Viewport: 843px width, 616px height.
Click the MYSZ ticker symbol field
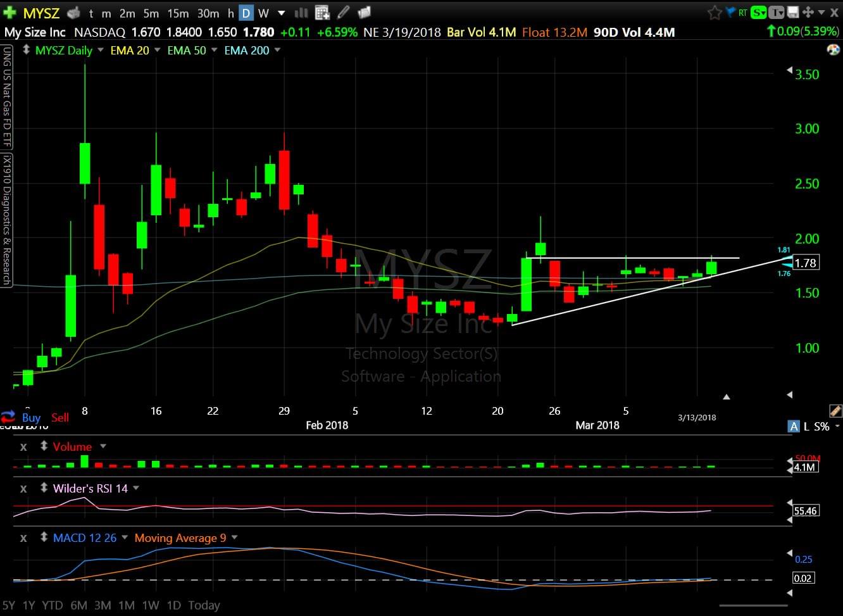pos(41,13)
